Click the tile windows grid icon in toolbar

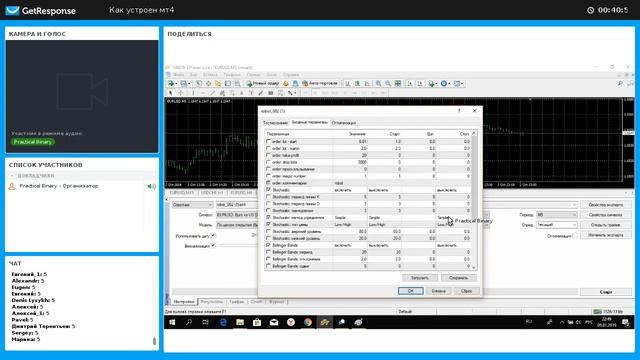(x=398, y=83)
